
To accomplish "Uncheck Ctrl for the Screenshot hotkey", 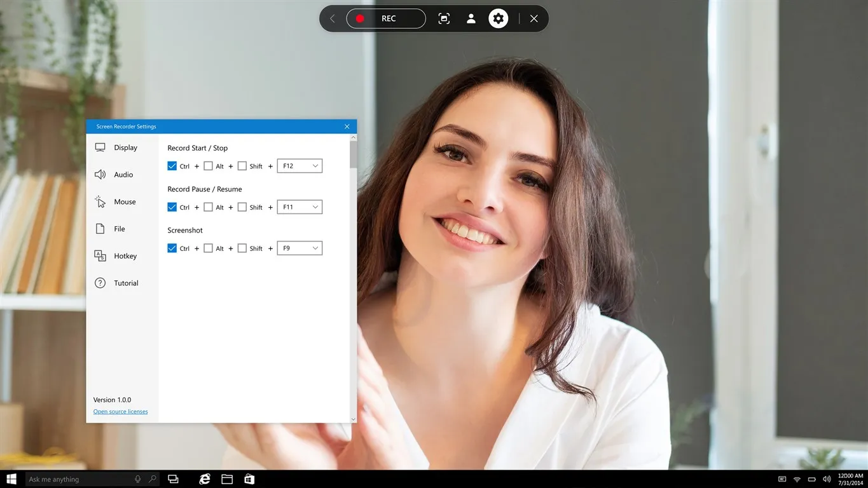I will pos(172,248).
